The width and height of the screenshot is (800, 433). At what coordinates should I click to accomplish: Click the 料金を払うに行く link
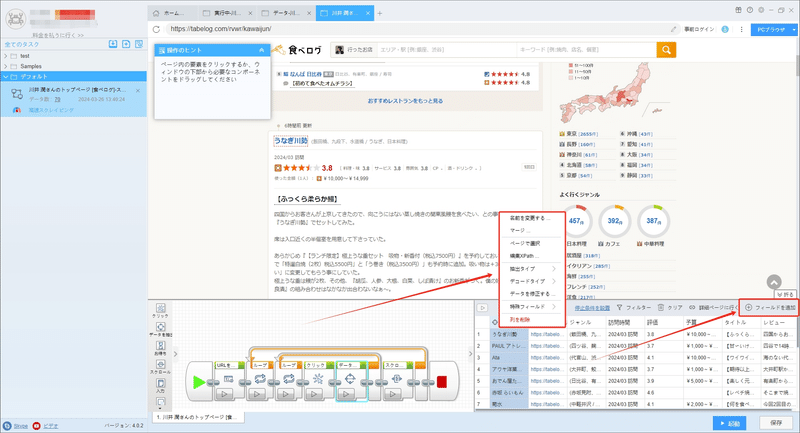coord(58,35)
